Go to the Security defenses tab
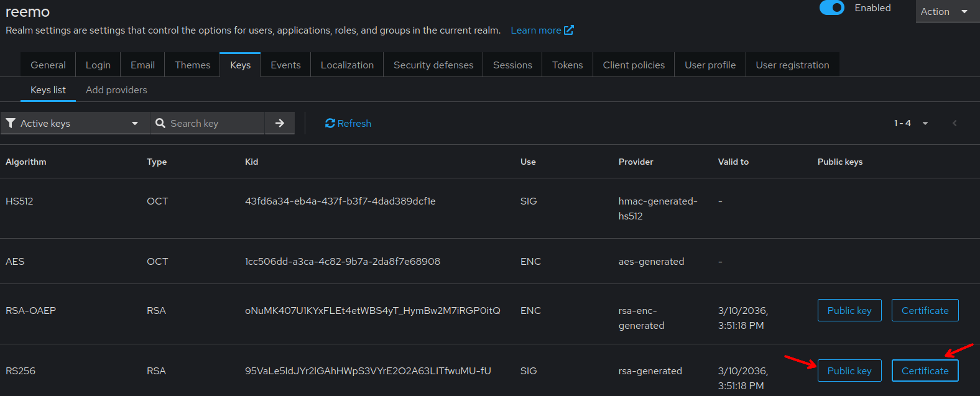Screen dimensions: 980x396 click(433, 65)
